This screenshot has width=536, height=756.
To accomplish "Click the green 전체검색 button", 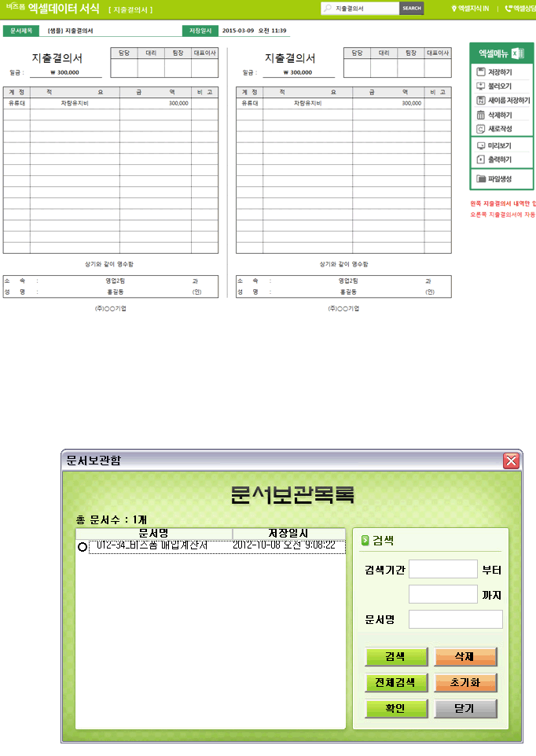I will point(396,683).
